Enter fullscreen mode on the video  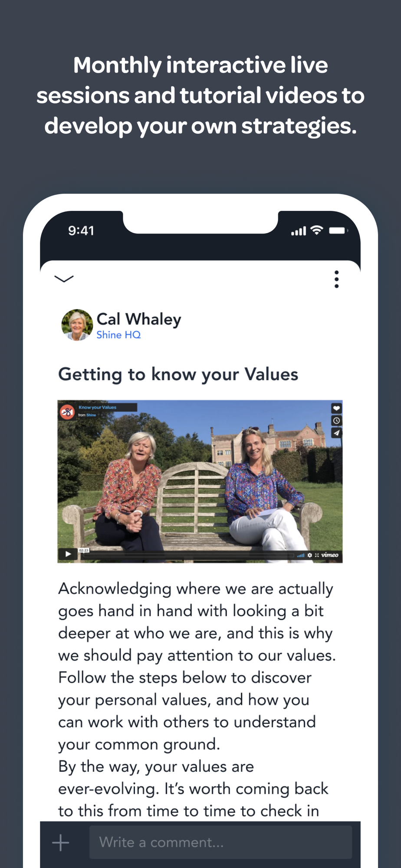point(317,555)
